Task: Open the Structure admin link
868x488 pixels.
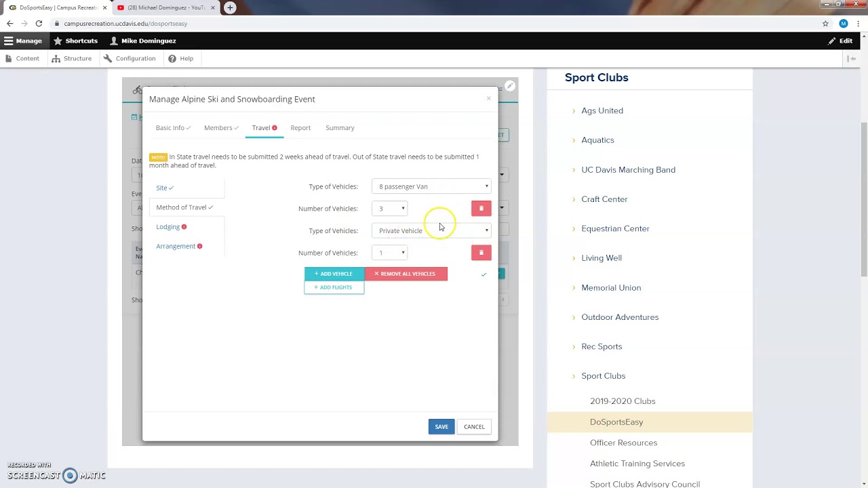Action: pos(72,58)
